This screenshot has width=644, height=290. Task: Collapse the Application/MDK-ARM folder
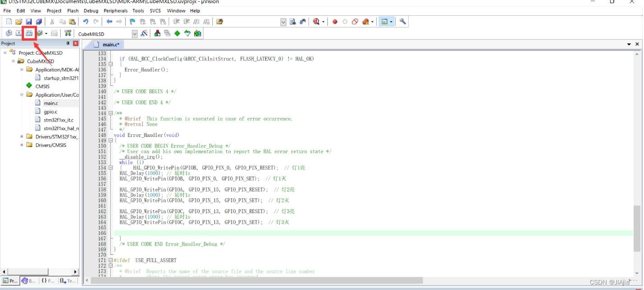(22, 70)
